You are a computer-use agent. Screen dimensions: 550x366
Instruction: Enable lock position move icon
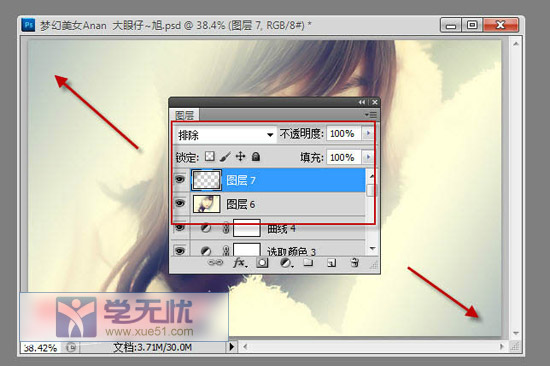(240, 156)
